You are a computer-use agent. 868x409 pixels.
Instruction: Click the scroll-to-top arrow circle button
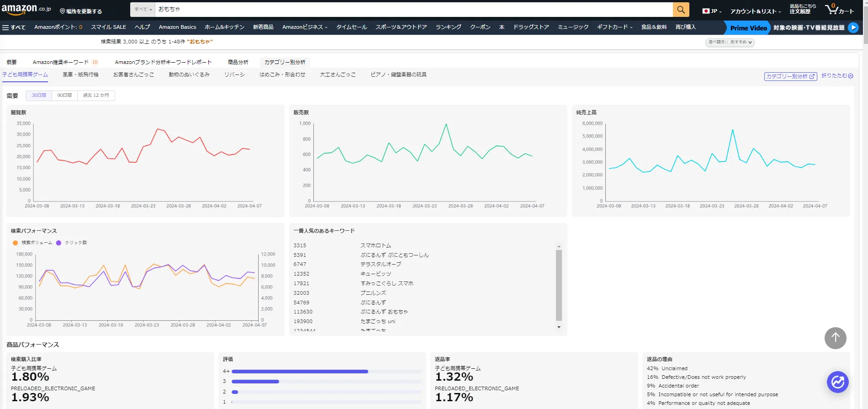point(835,338)
